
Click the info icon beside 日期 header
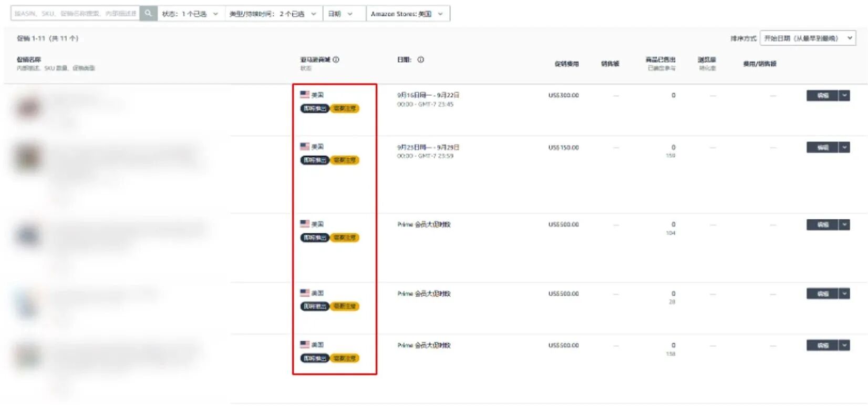point(420,59)
